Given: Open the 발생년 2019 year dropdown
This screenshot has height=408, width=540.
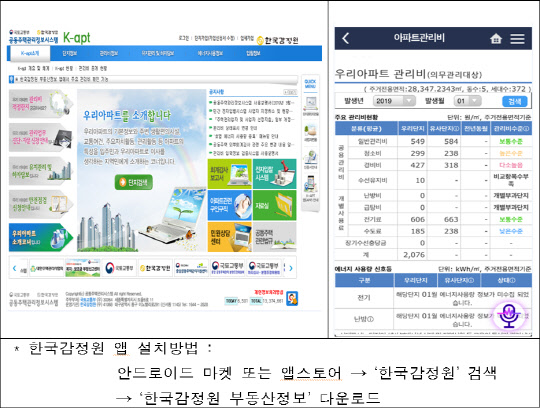Looking at the screenshot, I should click(x=394, y=101).
